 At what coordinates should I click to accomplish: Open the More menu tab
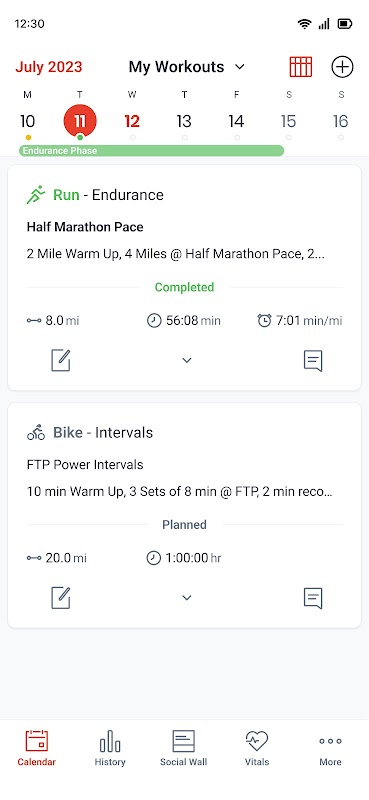coord(330,748)
